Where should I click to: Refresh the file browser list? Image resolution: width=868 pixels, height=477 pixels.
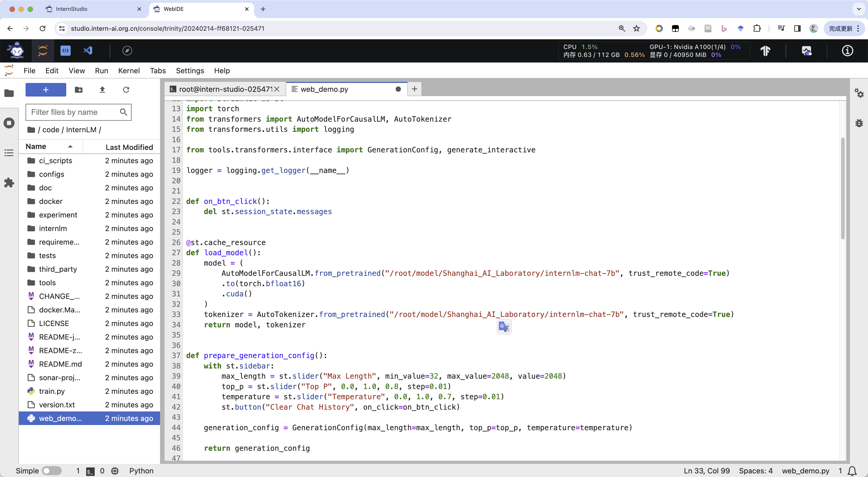click(126, 90)
